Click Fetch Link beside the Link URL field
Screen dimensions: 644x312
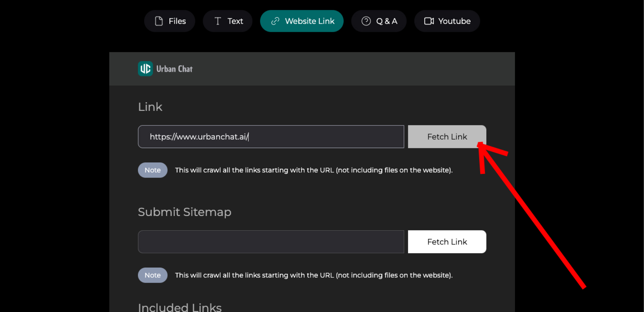pyautogui.click(x=447, y=137)
